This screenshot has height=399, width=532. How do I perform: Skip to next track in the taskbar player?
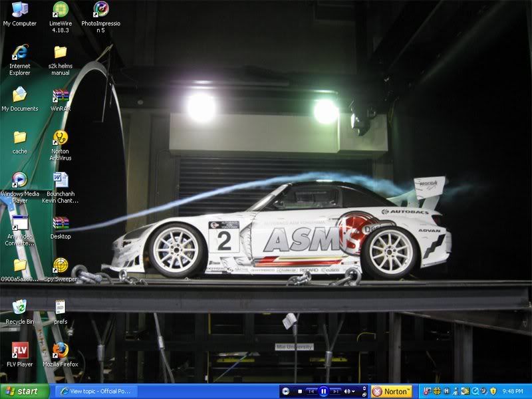336,392
